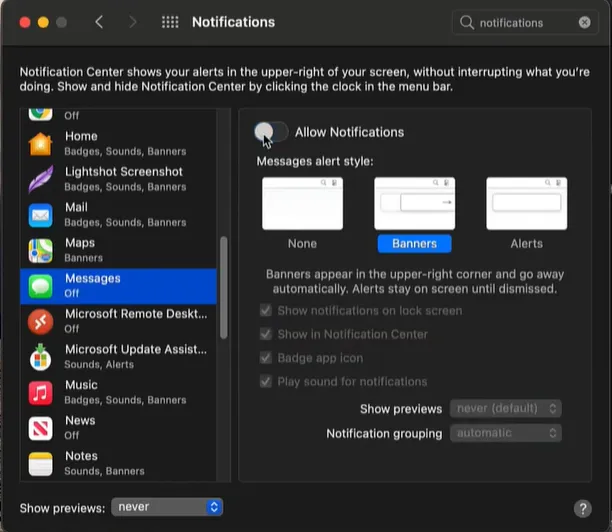Screen dimensions: 612x532
Task: Select Mail in the app list
Action: [118, 215]
